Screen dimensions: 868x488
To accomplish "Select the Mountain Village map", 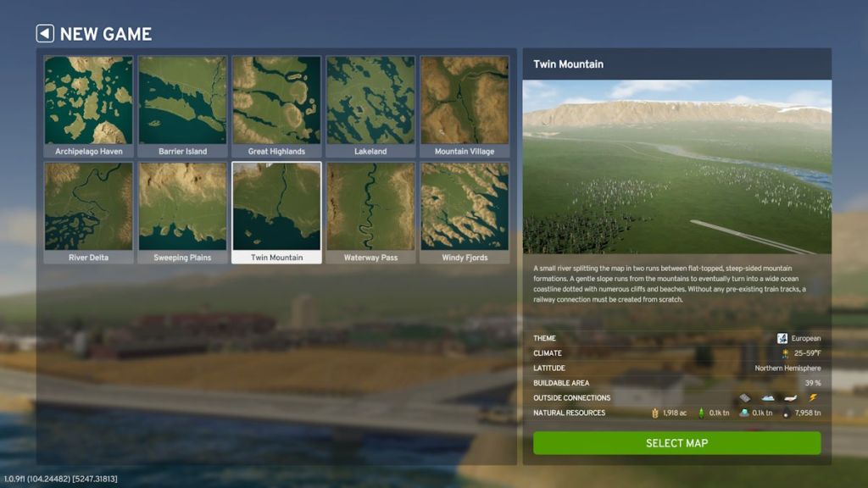I will 465,99.
